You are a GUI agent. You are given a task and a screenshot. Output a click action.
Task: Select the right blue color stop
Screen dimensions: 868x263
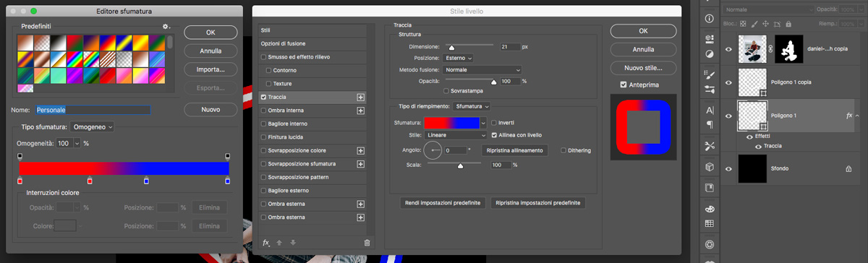228,180
